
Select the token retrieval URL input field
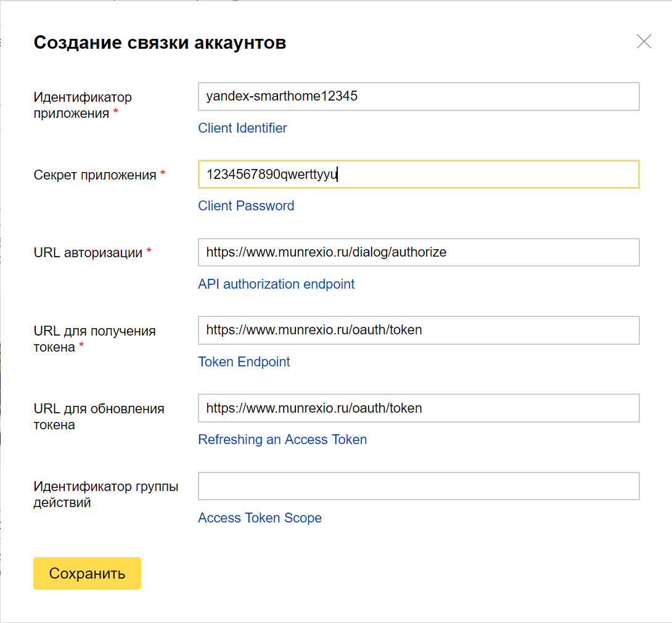[x=418, y=330]
